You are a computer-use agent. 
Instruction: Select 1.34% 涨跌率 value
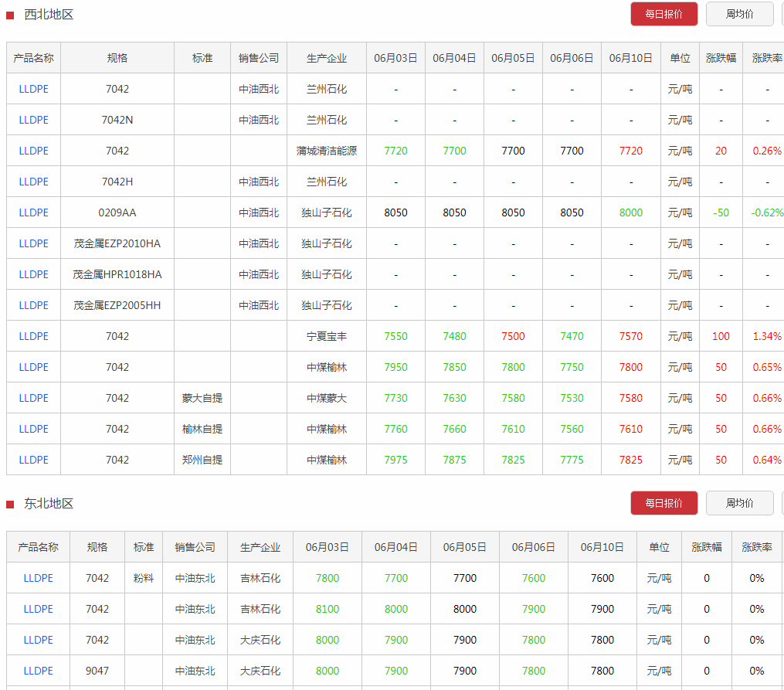tap(767, 336)
